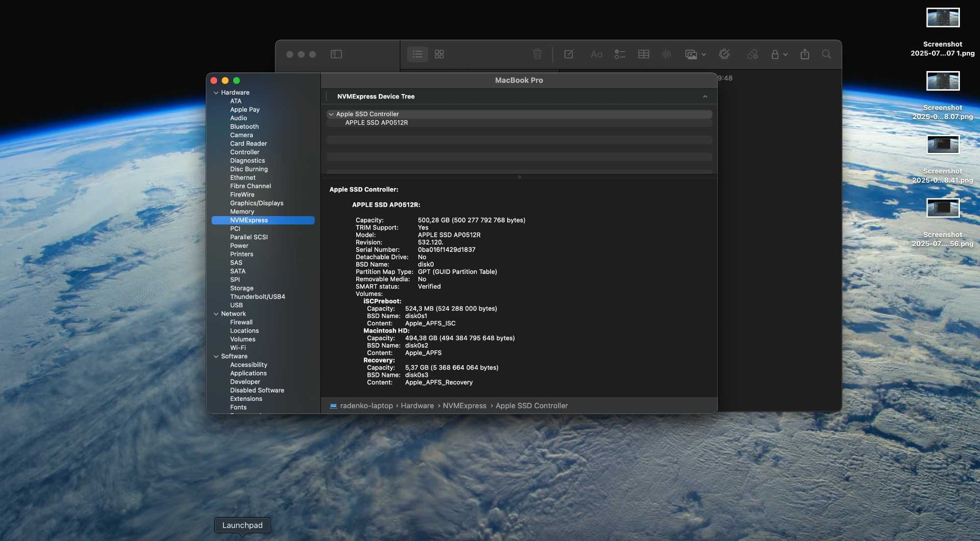Select Parallel SCSI in the sidebar
This screenshot has height=541, width=980.
(249, 237)
